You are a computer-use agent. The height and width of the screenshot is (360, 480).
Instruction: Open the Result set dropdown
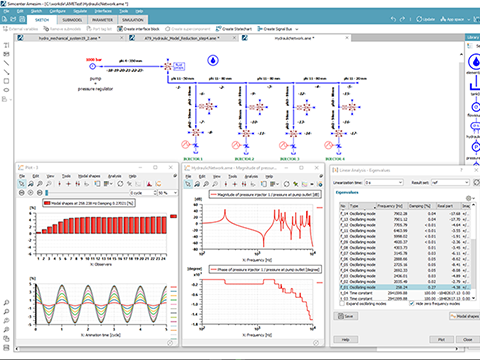click(450, 182)
